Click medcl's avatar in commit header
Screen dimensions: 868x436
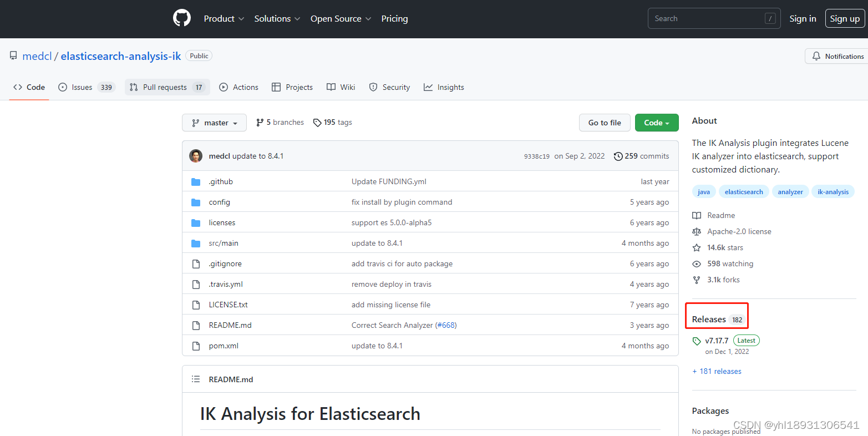[196, 156]
